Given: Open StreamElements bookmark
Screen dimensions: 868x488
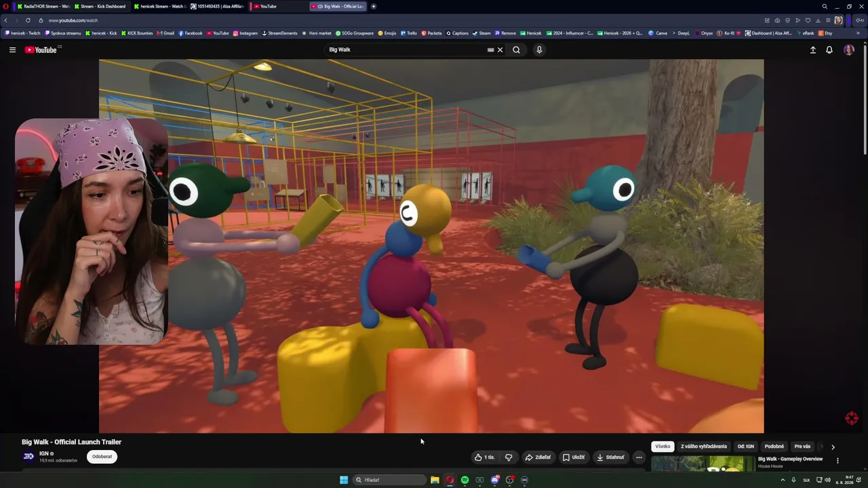Looking at the screenshot, I should 280,33.
